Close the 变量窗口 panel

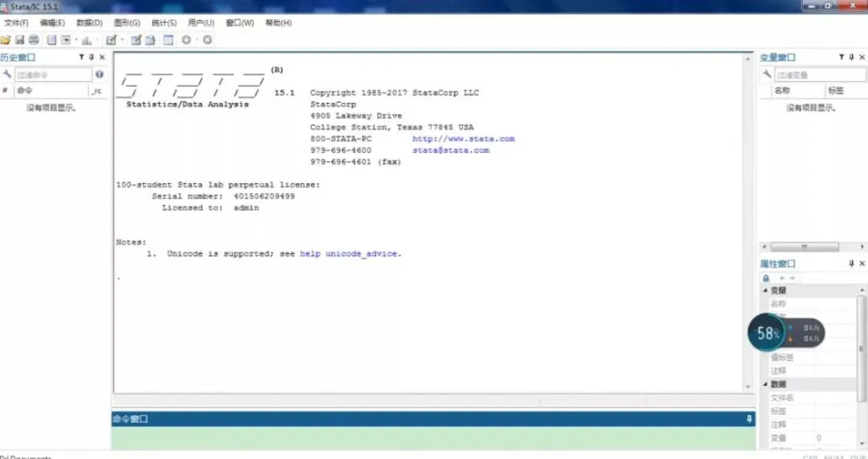pos(862,57)
